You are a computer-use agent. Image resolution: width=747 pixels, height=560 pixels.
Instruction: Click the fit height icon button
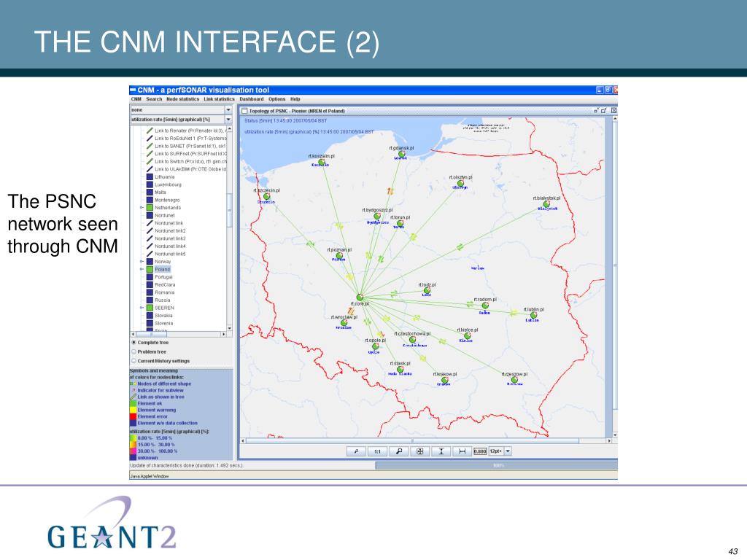[x=441, y=451]
